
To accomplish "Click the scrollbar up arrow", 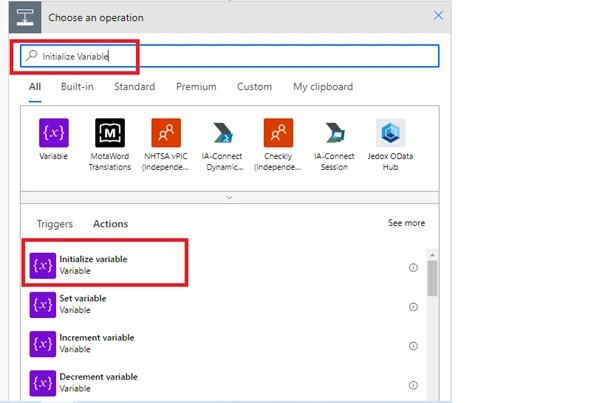I will [432, 255].
